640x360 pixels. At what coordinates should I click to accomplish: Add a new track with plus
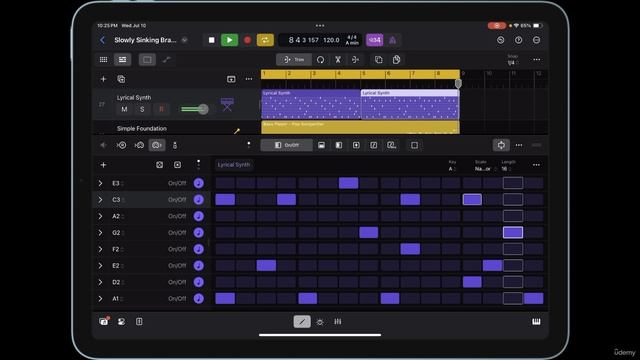[103, 79]
